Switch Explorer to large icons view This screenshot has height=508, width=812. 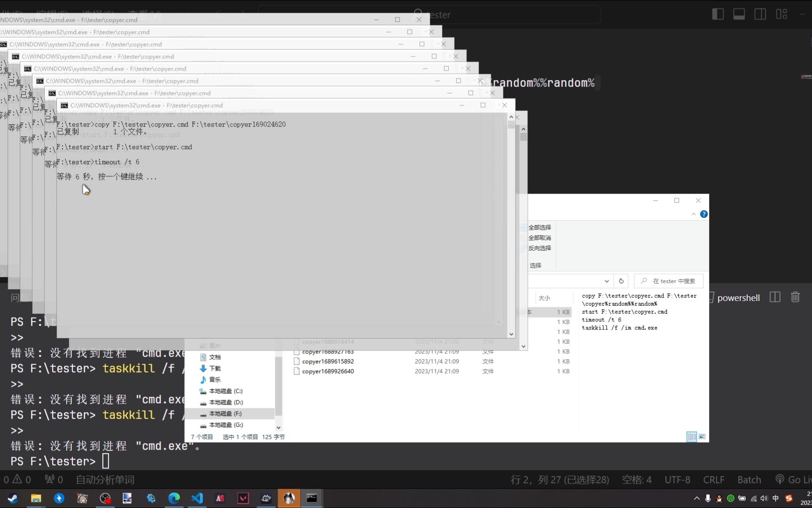pos(702,437)
